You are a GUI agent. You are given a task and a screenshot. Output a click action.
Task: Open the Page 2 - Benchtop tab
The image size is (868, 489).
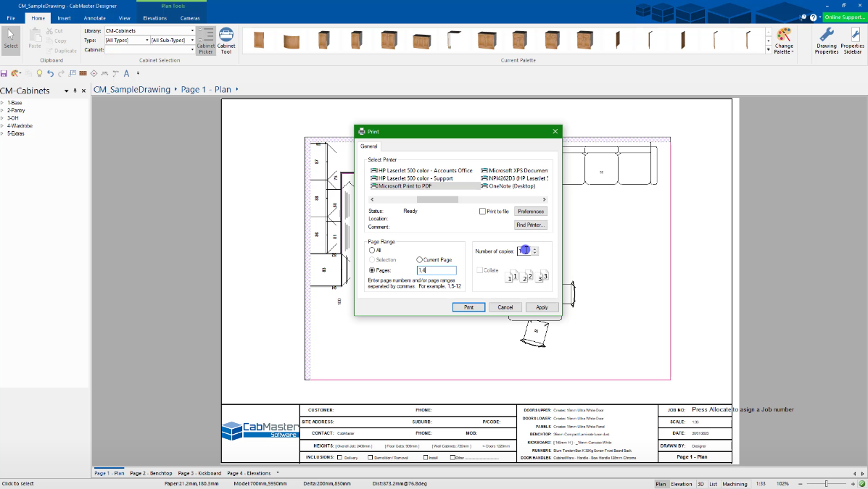point(151,473)
